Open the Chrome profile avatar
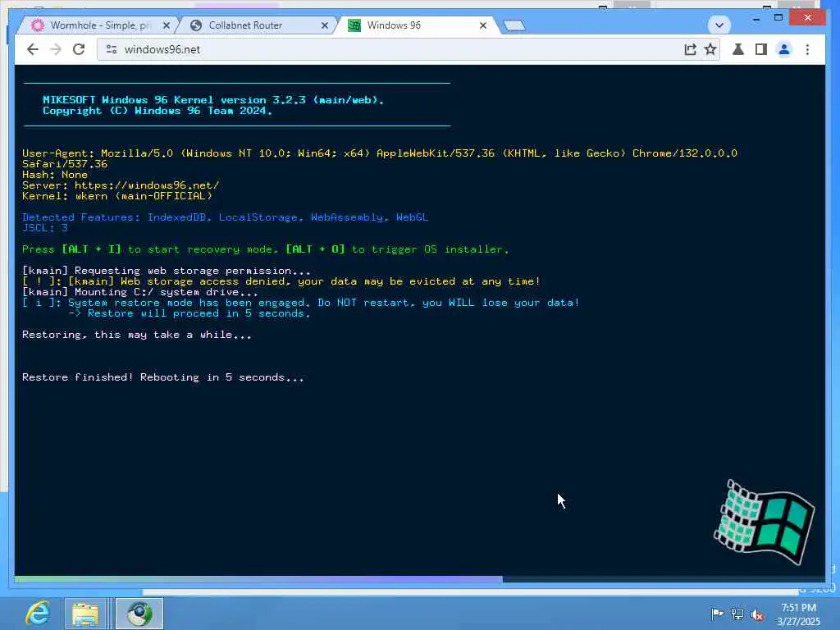The width and height of the screenshot is (840, 630). [784, 49]
